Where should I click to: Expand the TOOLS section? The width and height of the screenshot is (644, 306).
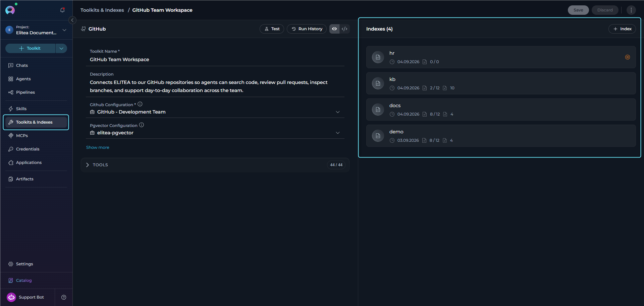(x=215, y=165)
